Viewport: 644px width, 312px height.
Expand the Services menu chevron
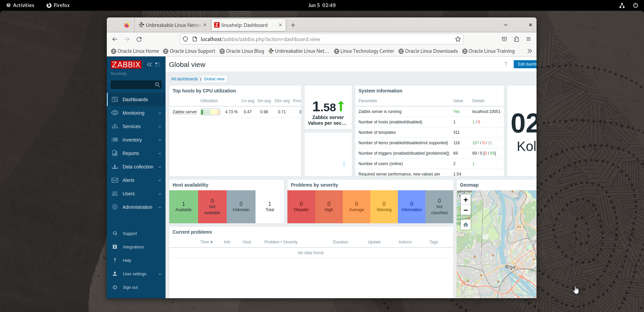(160, 127)
